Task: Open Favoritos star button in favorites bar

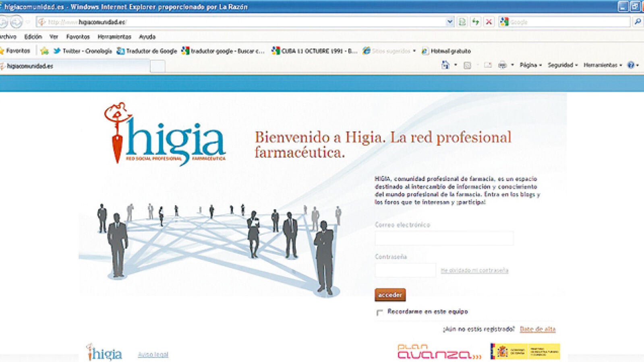Action: (x=15, y=51)
